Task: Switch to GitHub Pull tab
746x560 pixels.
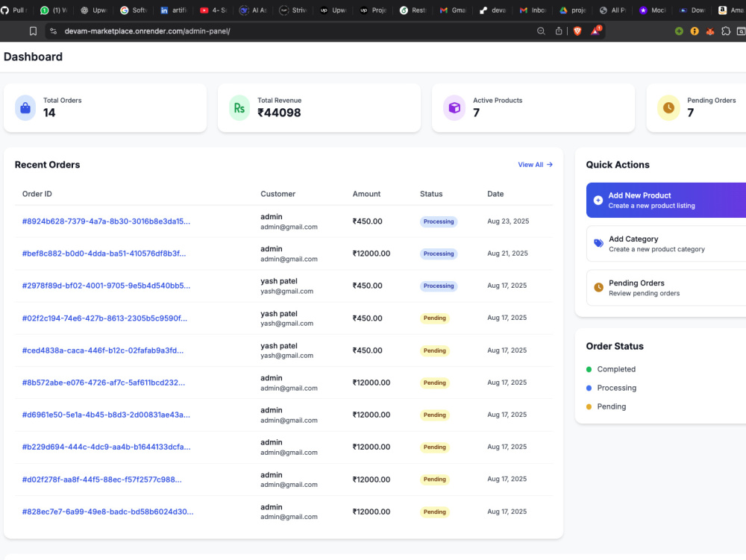Action: pyautogui.click(x=15, y=10)
